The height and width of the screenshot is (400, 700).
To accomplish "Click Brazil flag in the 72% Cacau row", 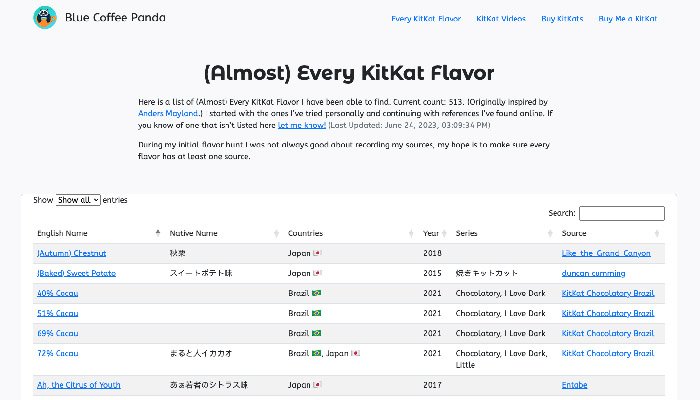I will 317,354.
